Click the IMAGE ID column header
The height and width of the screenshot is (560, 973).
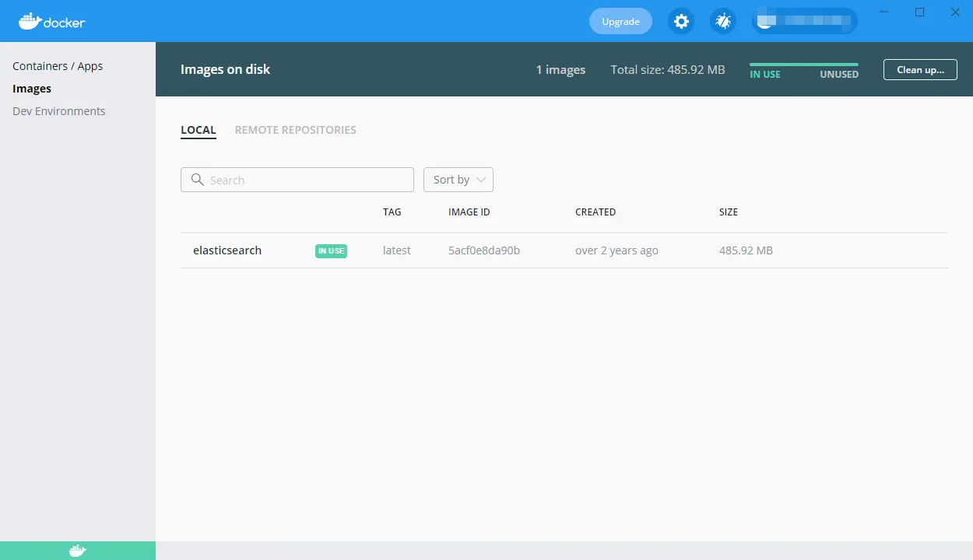pos(469,212)
